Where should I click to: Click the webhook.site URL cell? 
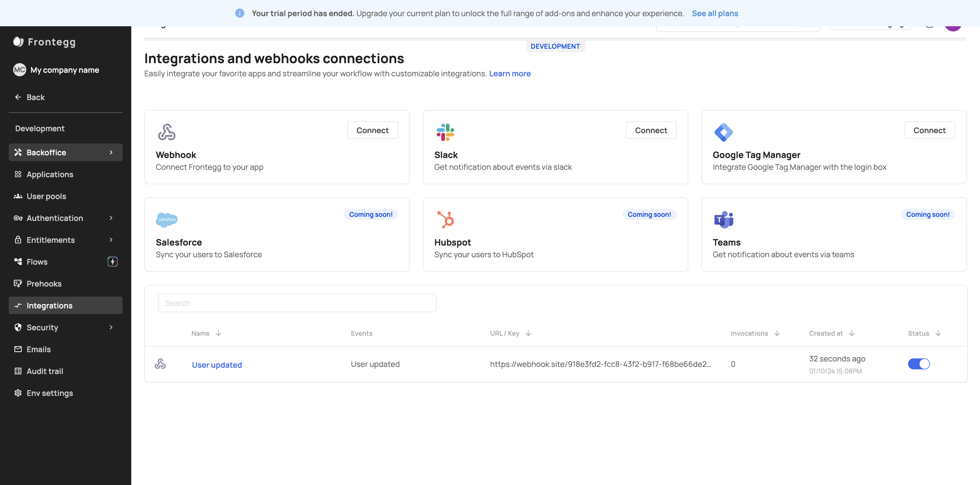click(600, 364)
